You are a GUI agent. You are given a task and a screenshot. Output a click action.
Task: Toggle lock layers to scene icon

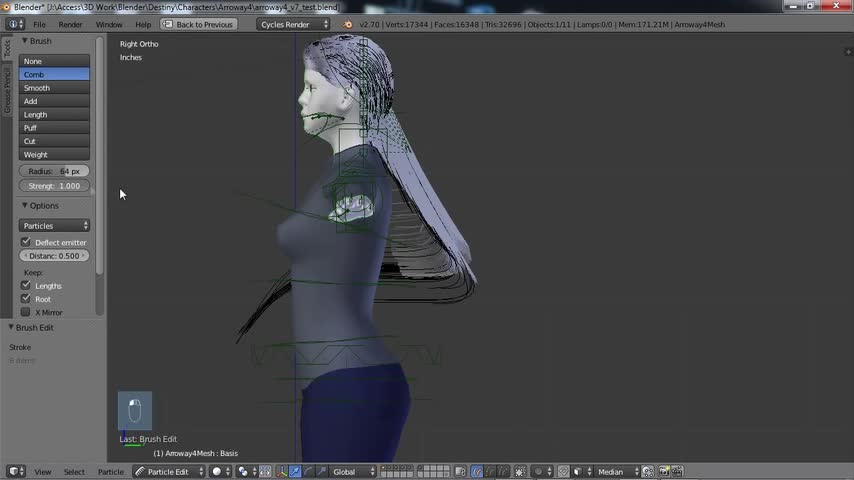pyautogui.click(x=460, y=471)
